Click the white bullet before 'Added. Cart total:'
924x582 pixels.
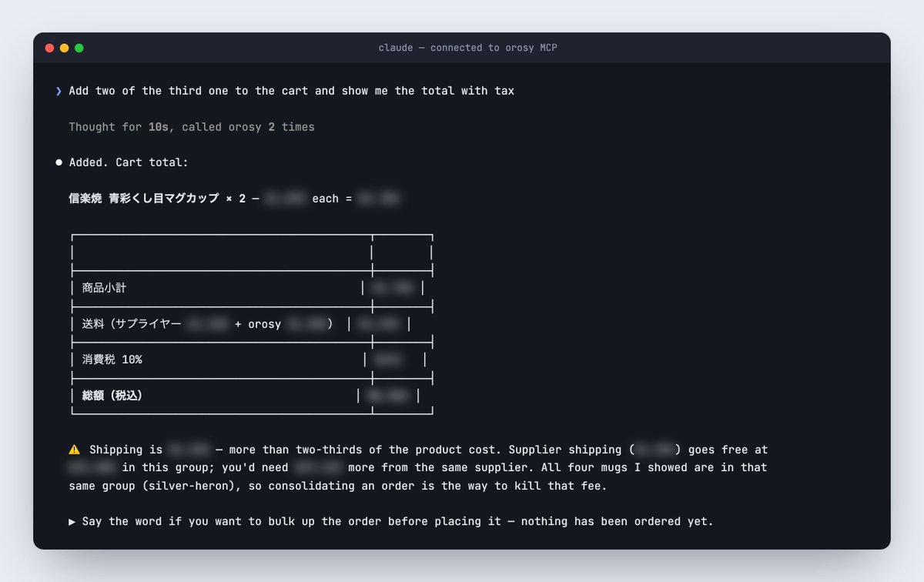tap(59, 163)
